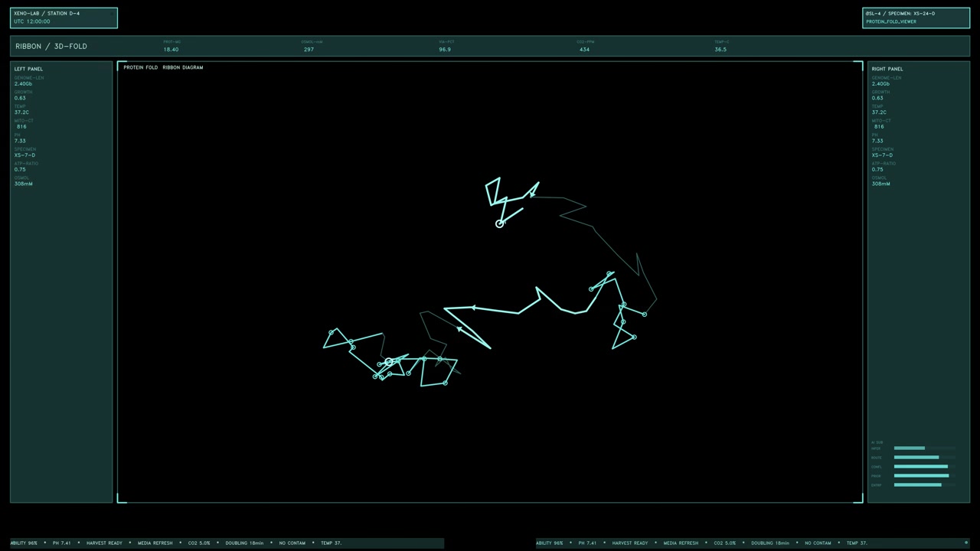
Task: Click PH 7.33 in Left Panel
Action: pyautogui.click(x=20, y=138)
